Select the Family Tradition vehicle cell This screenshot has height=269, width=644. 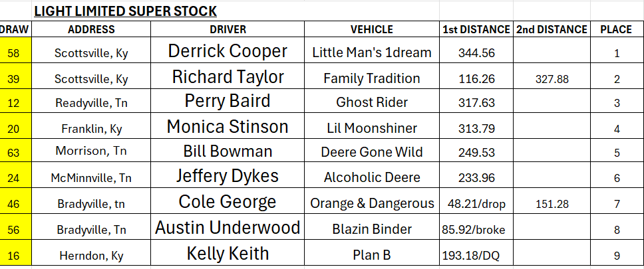372,76
